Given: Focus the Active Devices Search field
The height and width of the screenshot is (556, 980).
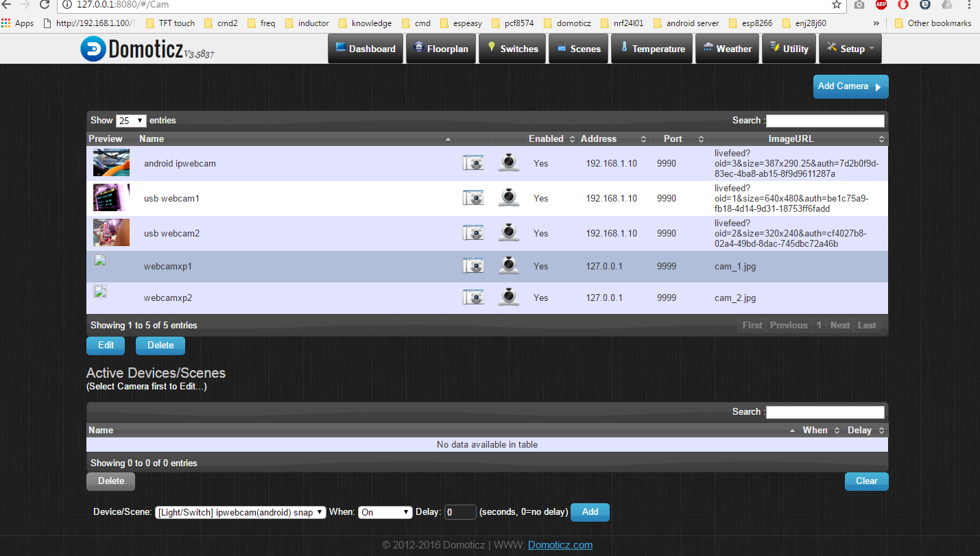Looking at the screenshot, I should [825, 412].
